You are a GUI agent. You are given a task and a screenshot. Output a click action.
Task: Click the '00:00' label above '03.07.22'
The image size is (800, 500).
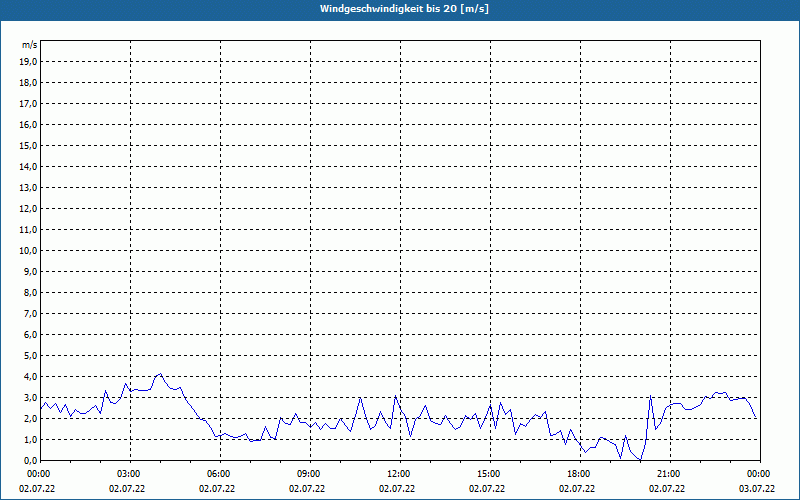(760, 474)
